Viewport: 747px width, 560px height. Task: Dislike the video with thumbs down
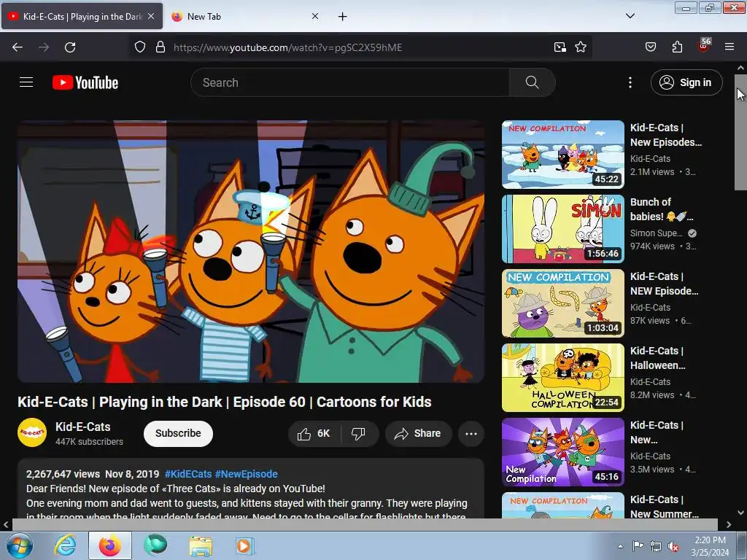358,433
